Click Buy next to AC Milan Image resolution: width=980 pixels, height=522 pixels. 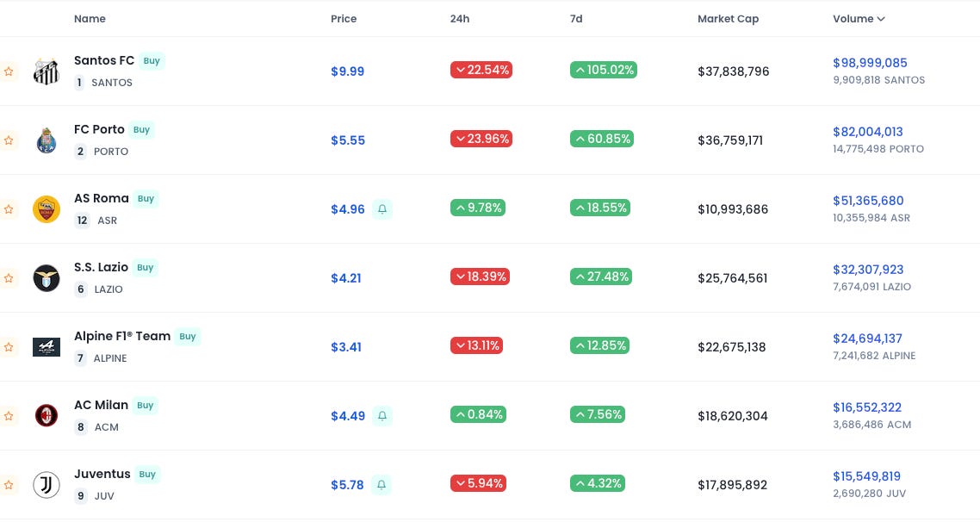pyautogui.click(x=146, y=405)
